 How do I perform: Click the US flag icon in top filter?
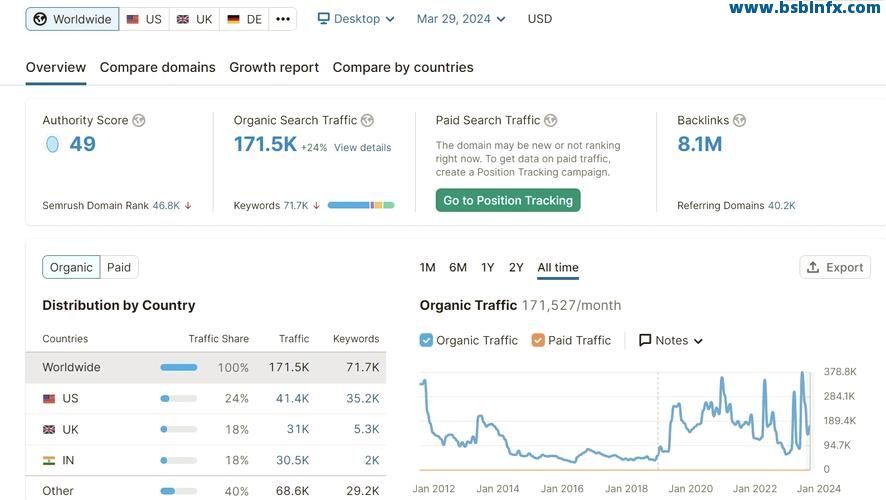point(133,19)
